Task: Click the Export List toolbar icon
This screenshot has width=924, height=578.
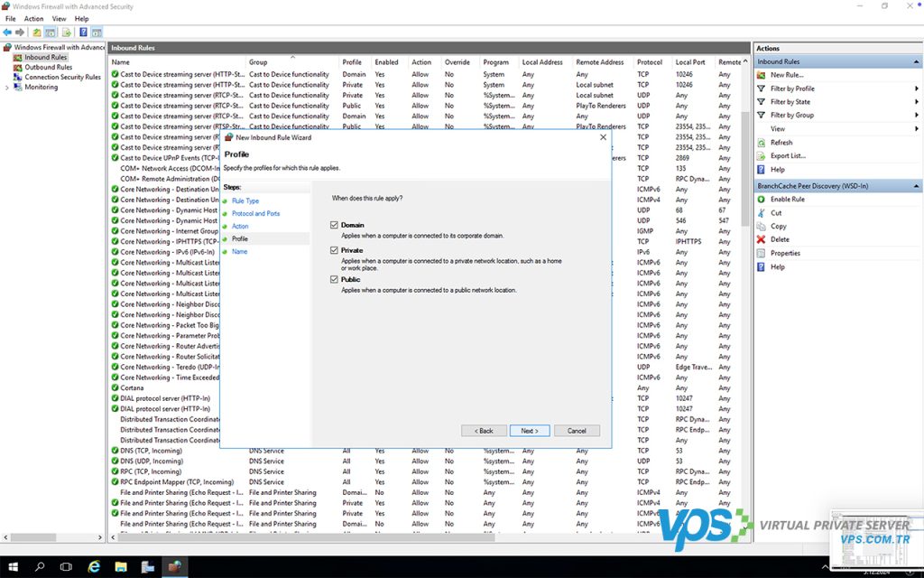Action: coord(66,33)
